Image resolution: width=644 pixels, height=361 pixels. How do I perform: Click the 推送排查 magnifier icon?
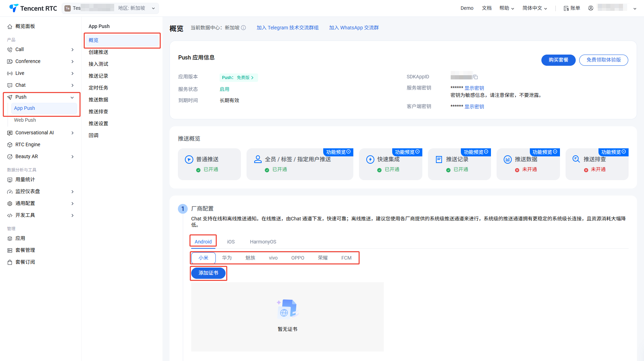[576, 159]
